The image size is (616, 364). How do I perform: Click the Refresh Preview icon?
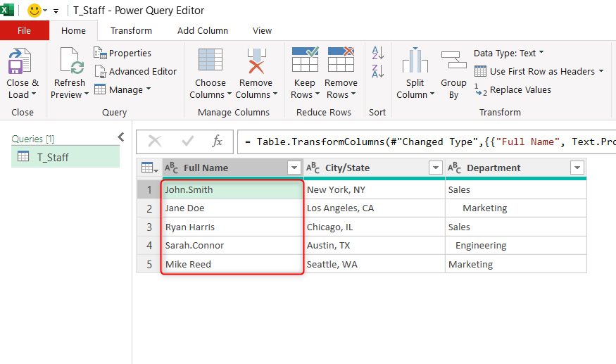[72, 61]
